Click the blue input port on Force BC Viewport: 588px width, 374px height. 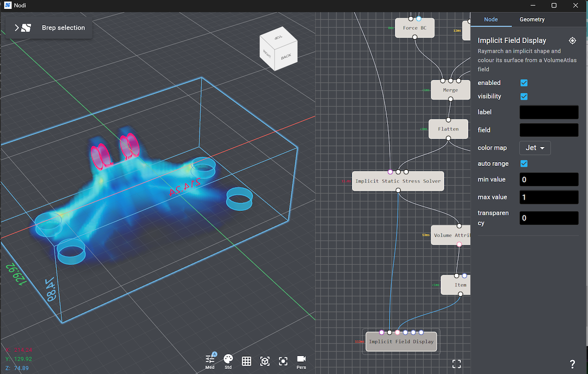(x=418, y=19)
